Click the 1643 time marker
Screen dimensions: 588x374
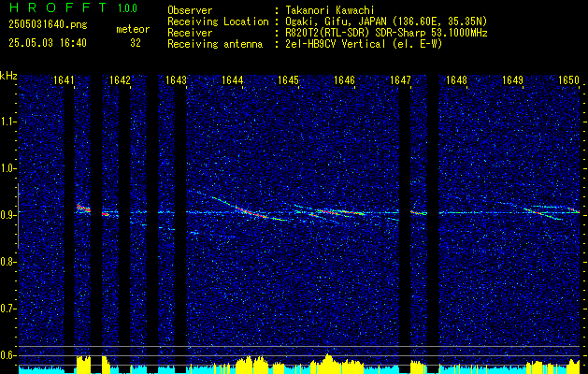click(176, 79)
